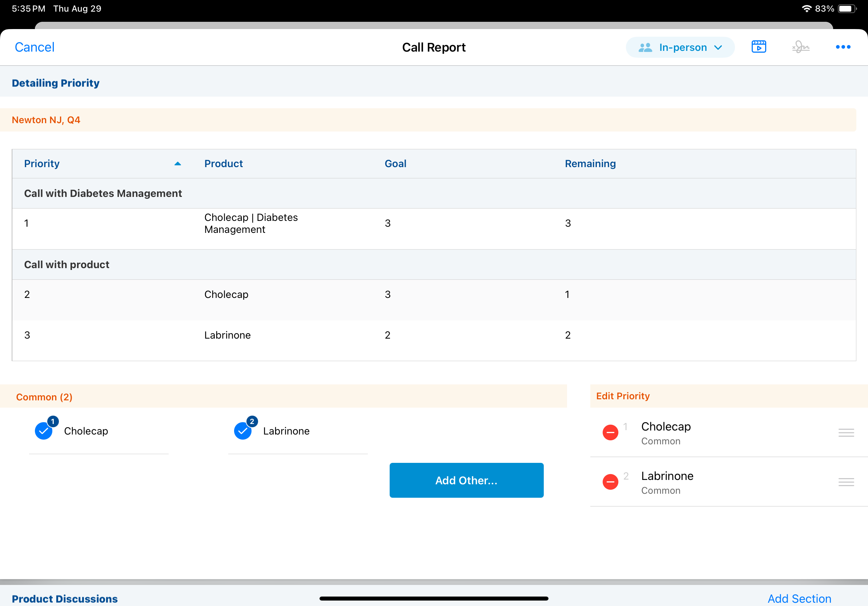
Task: Select the Cholecap Diabetes Management row
Action: click(251, 224)
